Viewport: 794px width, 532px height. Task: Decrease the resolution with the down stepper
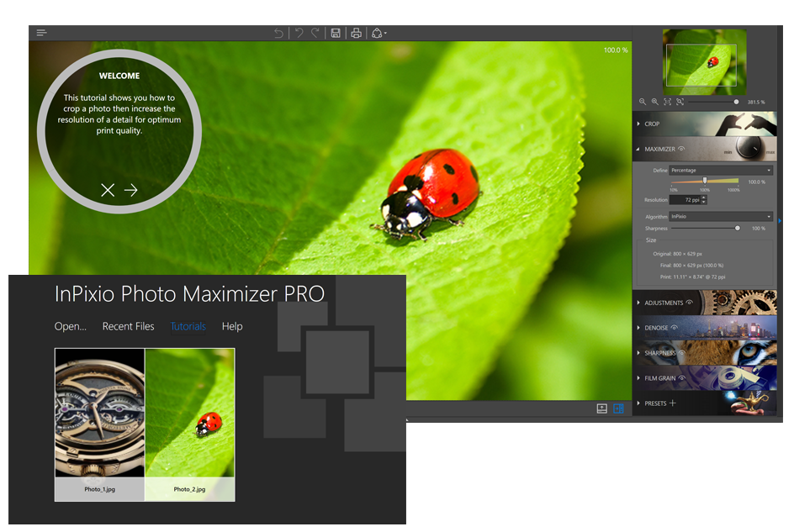704,203
